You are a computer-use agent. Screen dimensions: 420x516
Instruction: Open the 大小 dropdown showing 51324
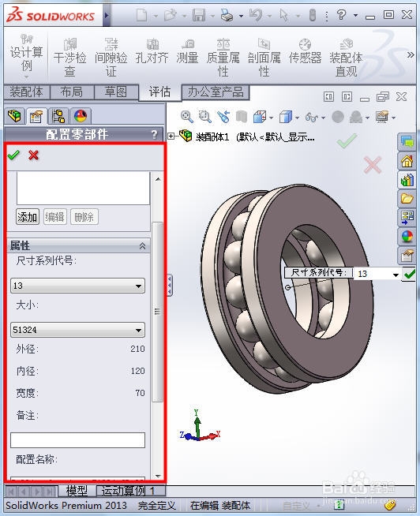click(77, 330)
